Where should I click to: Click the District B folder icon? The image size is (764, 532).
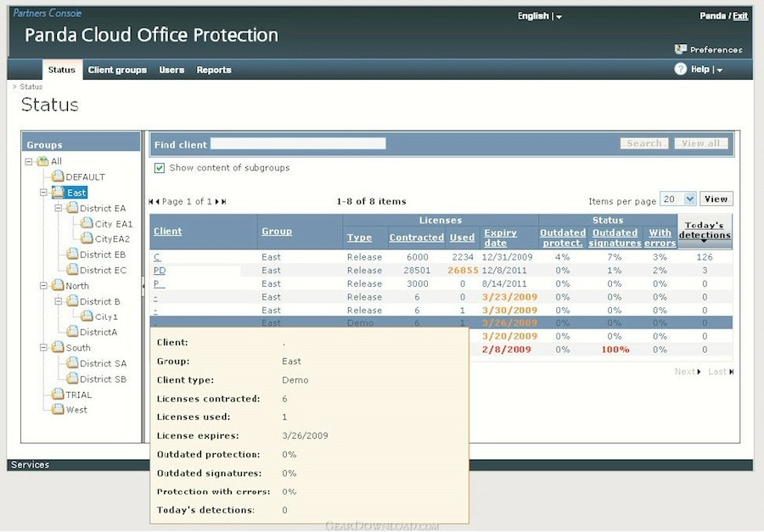72,301
